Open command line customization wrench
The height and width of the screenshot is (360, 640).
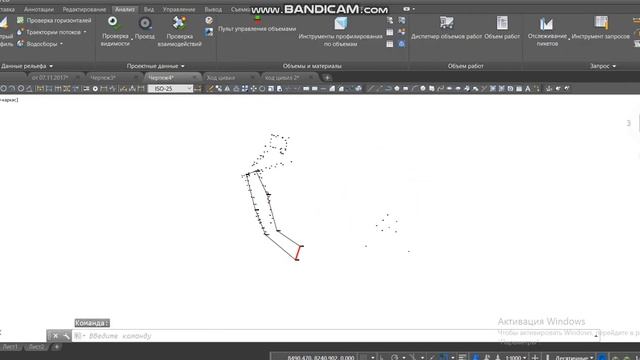tap(66, 336)
